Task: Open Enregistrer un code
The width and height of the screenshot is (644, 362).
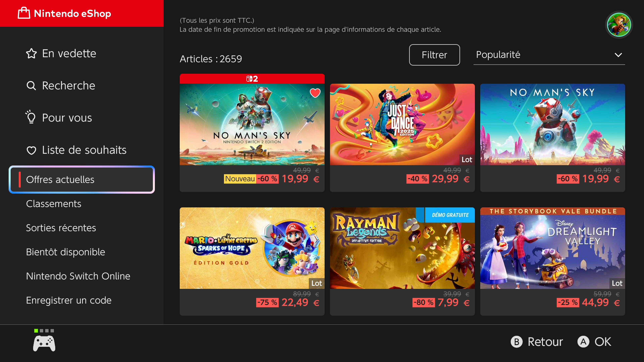Action: [69, 300]
